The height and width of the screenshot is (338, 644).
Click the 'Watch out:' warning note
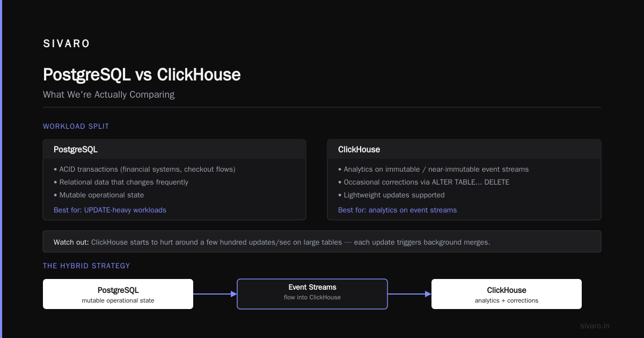coord(322,242)
